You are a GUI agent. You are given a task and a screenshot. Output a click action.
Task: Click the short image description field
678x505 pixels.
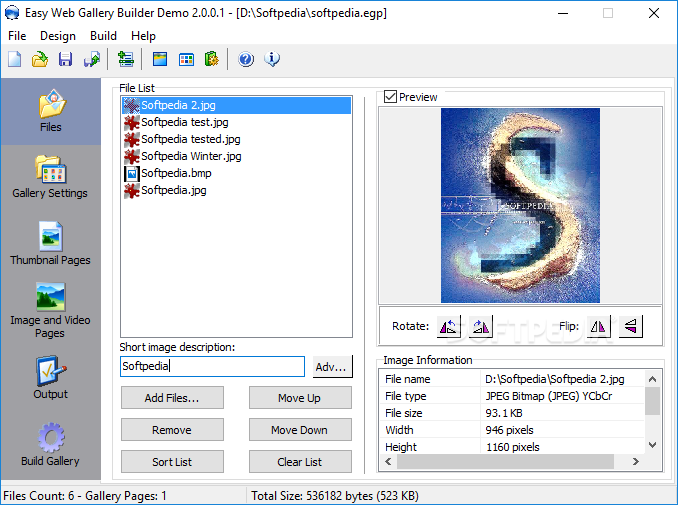[212, 366]
